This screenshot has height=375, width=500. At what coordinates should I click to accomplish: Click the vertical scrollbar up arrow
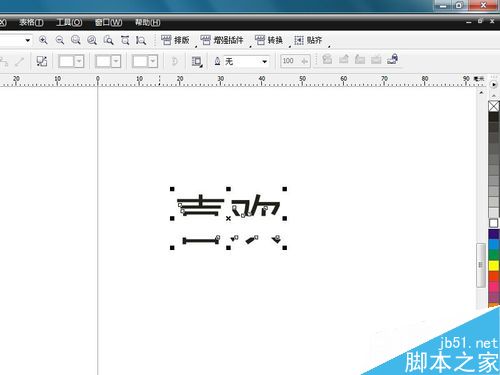pos(481,93)
